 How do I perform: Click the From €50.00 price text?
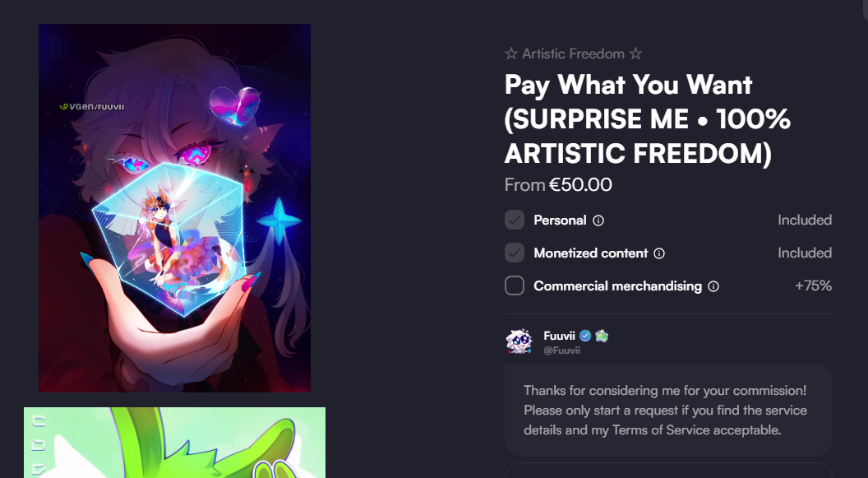[x=558, y=185]
